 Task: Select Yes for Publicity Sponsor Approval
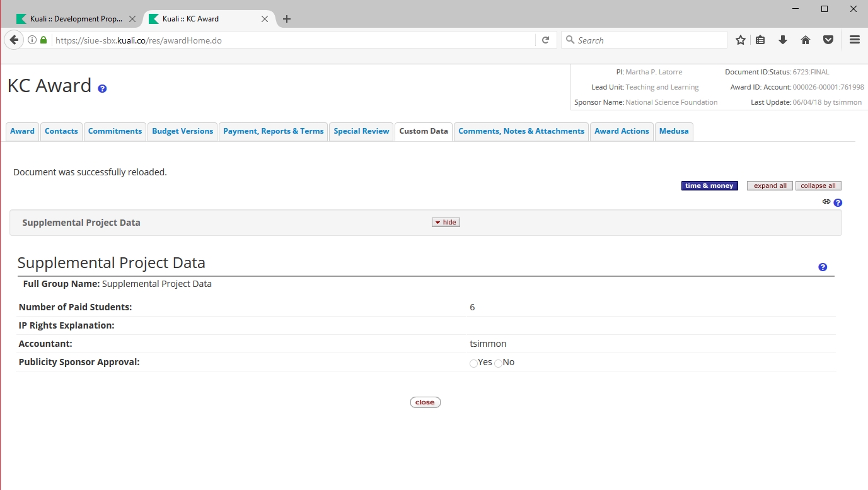[473, 363]
